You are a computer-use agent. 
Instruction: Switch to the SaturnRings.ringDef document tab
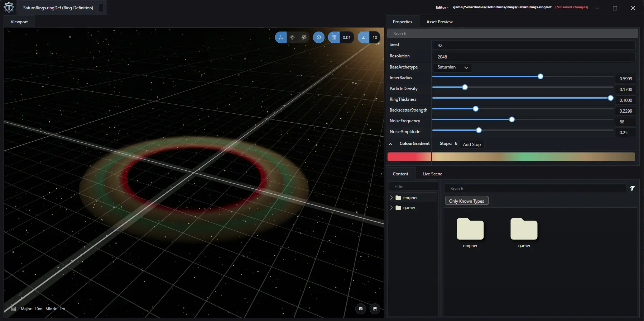[58, 8]
